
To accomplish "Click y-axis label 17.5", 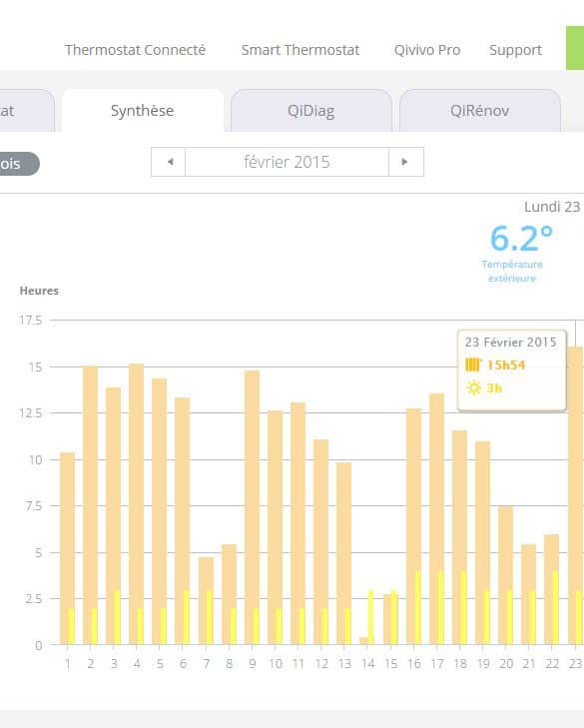I will pos(31,321).
